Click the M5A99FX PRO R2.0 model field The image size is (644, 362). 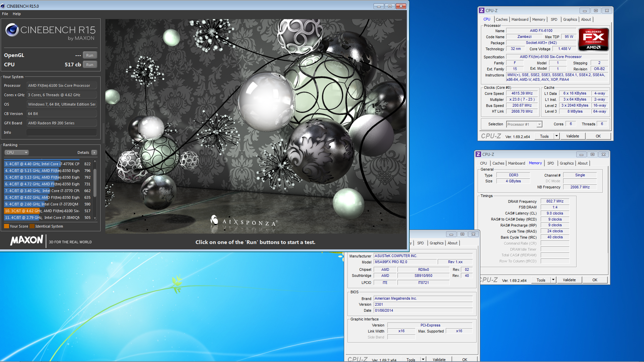click(x=406, y=262)
